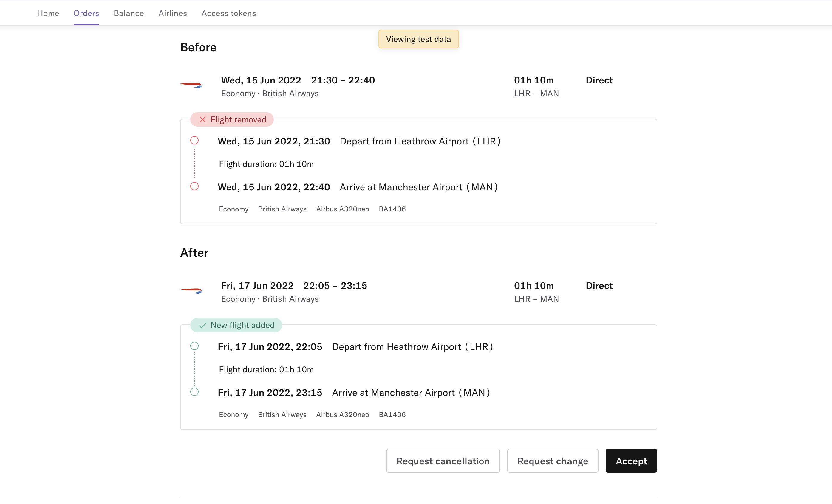Click the green arrival circle at 23:15
Viewport: 832px width, 504px height.
(x=194, y=392)
